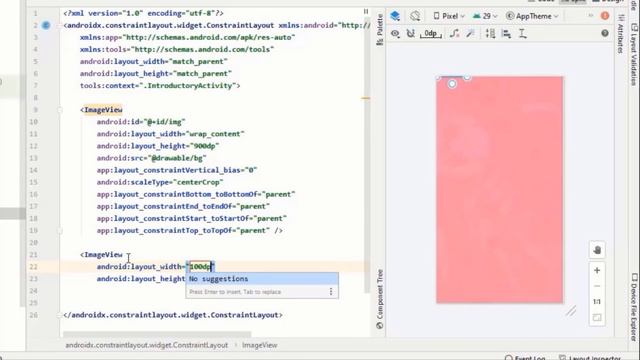Click the android:id="@+id/img" line
The width and height of the screenshot is (640, 360).
(141, 122)
